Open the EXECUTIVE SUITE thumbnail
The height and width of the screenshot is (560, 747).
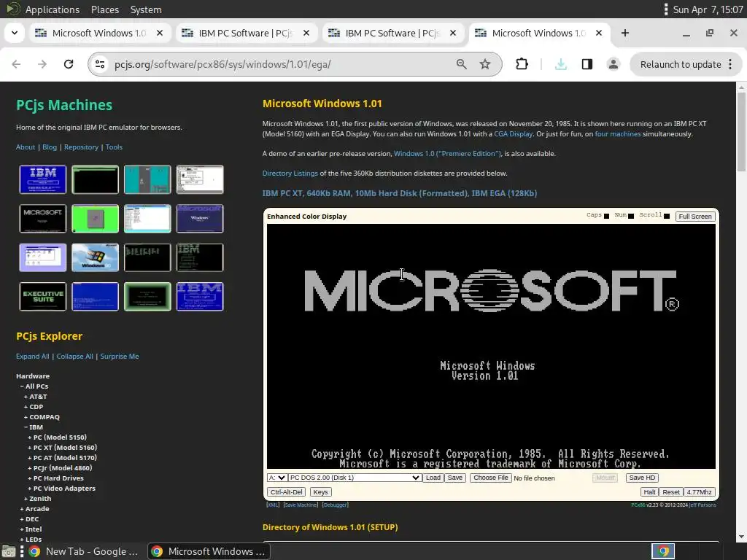43,297
